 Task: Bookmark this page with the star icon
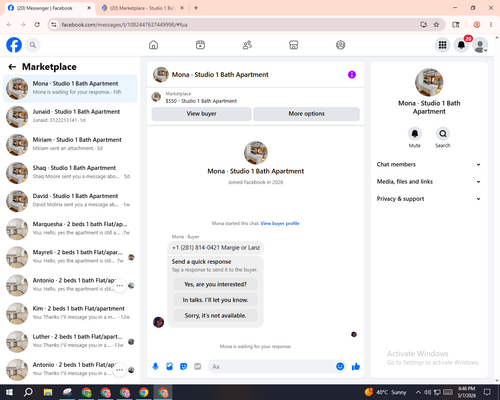(x=436, y=25)
